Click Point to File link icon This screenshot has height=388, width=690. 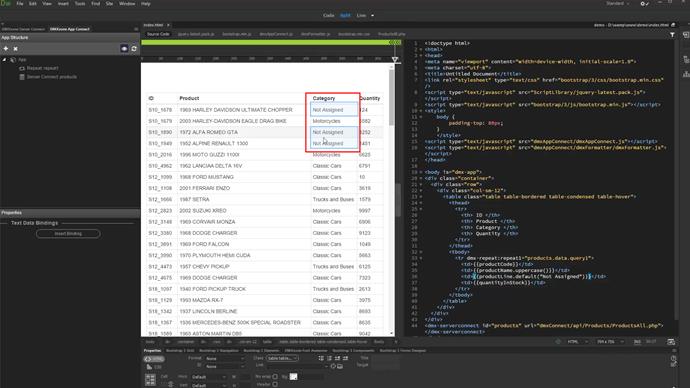click(x=333, y=366)
